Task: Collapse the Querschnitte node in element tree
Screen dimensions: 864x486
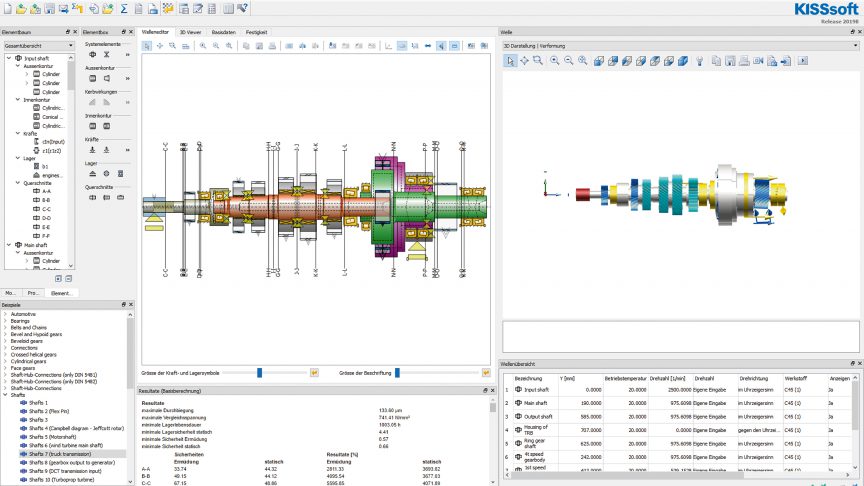Action: click(x=18, y=183)
